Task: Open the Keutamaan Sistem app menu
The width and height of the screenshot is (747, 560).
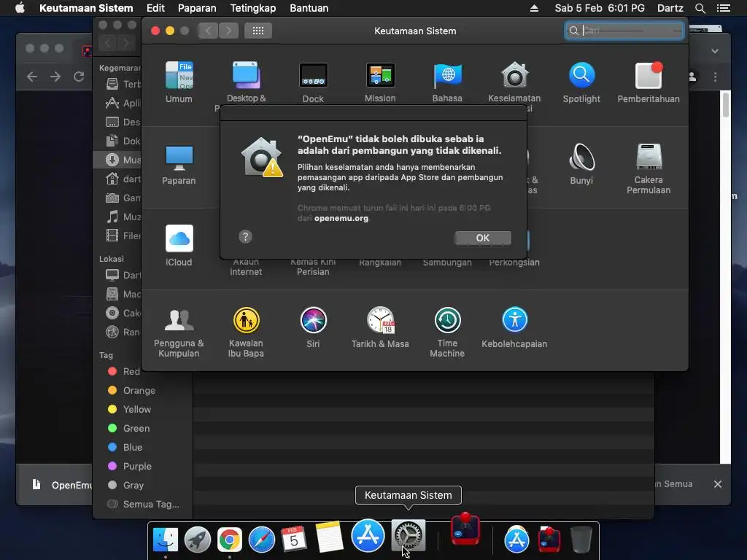Action: pyautogui.click(x=86, y=8)
